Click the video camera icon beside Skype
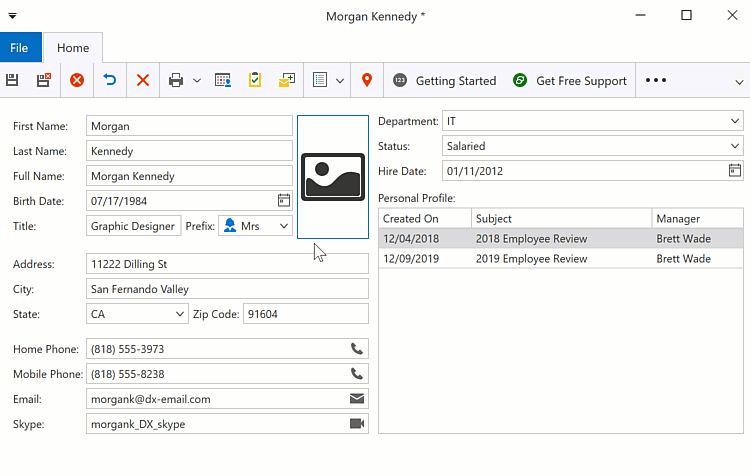The height and width of the screenshot is (476, 750). pyautogui.click(x=357, y=424)
